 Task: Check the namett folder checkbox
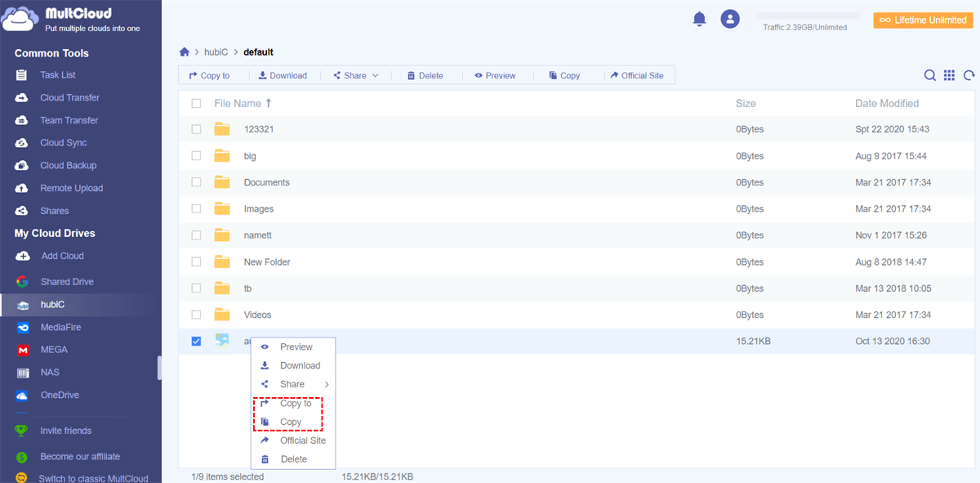click(x=196, y=235)
